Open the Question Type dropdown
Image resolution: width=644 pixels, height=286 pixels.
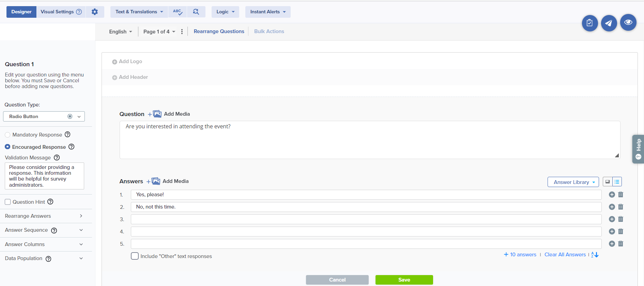coord(44,116)
